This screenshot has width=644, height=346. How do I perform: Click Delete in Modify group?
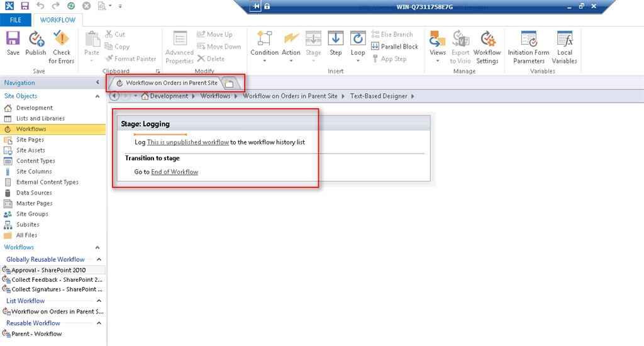(x=211, y=59)
